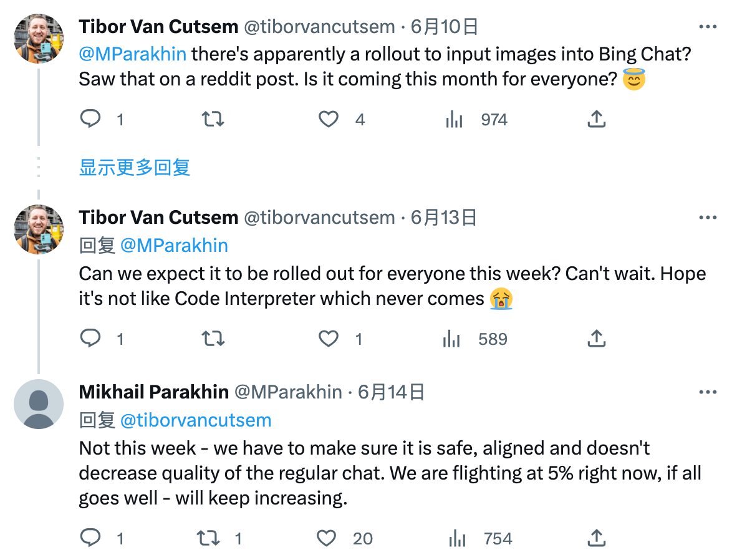Show more replies in the thread
The width and height of the screenshot is (732, 560).
(x=135, y=168)
